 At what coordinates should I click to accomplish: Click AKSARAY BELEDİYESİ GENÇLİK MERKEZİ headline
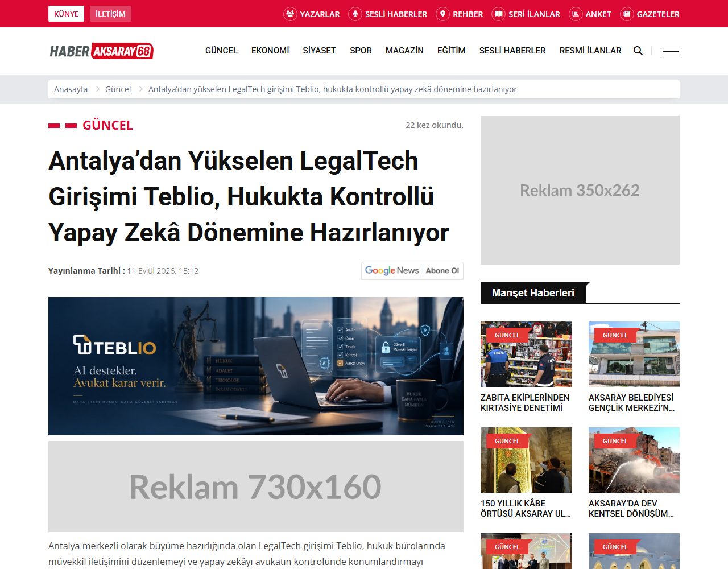click(632, 402)
